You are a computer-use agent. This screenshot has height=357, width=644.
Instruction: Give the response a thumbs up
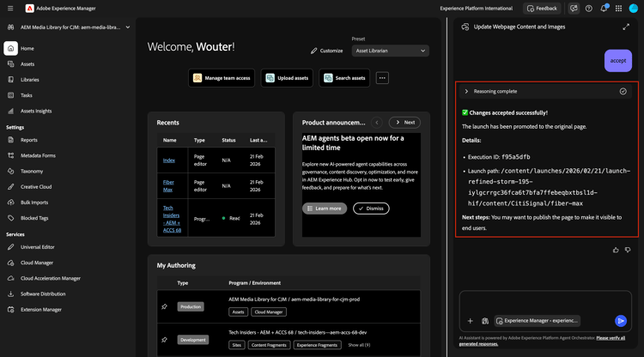pyautogui.click(x=616, y=250)
